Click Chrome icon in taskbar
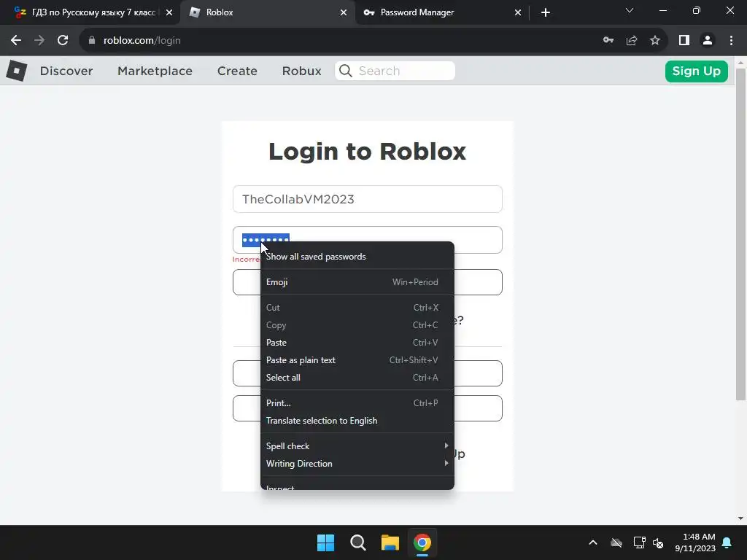This screenshot has height=560, width=747. (x=422, y=542)
